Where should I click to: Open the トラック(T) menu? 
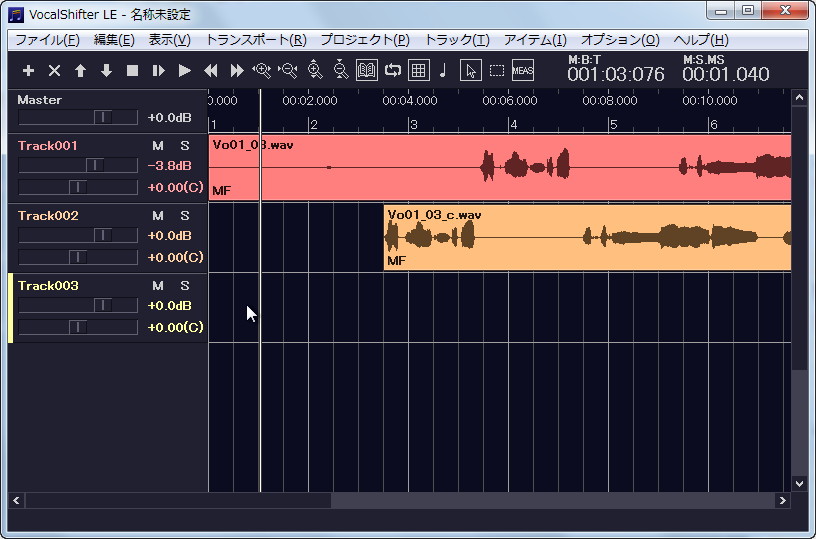coord(457,40)
